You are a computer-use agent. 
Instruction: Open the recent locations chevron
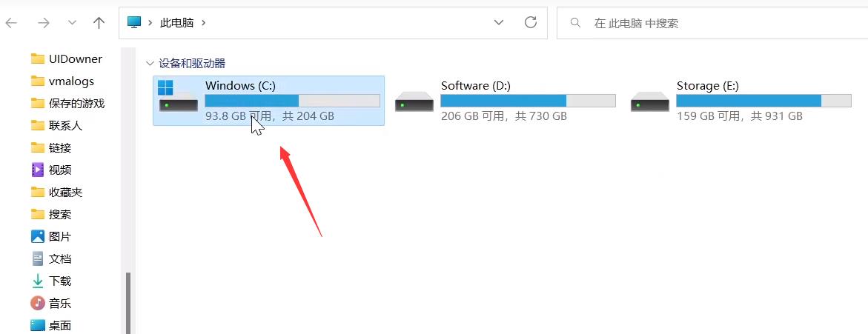click(72, 23)
